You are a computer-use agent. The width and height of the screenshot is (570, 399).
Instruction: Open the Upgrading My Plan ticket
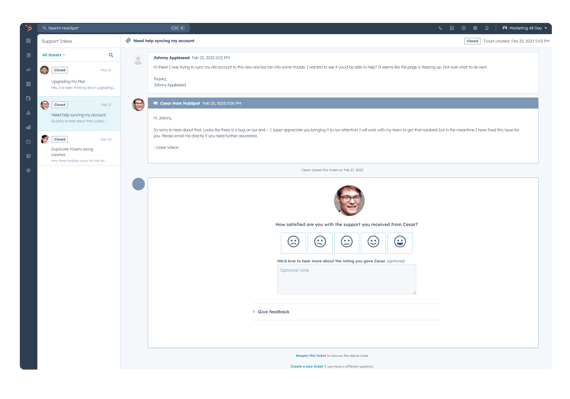tap(79, 79)
